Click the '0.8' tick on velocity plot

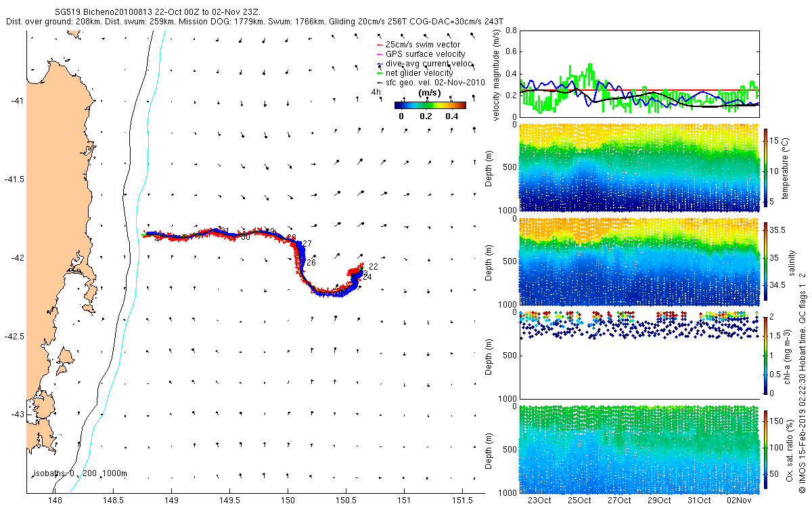click(x=510, y=30)
